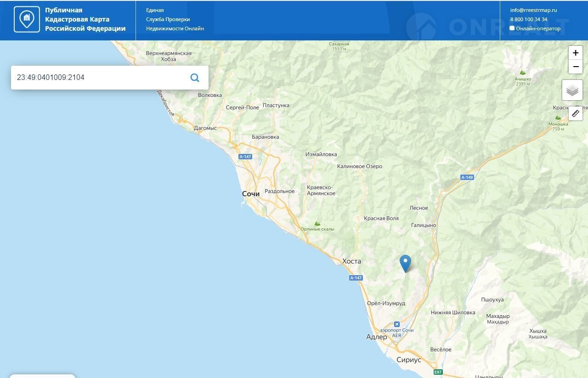The width and height of the screenshot is (588, 378).
Task: Click the Монашка mountain peak icon
Action: tap(557, 118)
